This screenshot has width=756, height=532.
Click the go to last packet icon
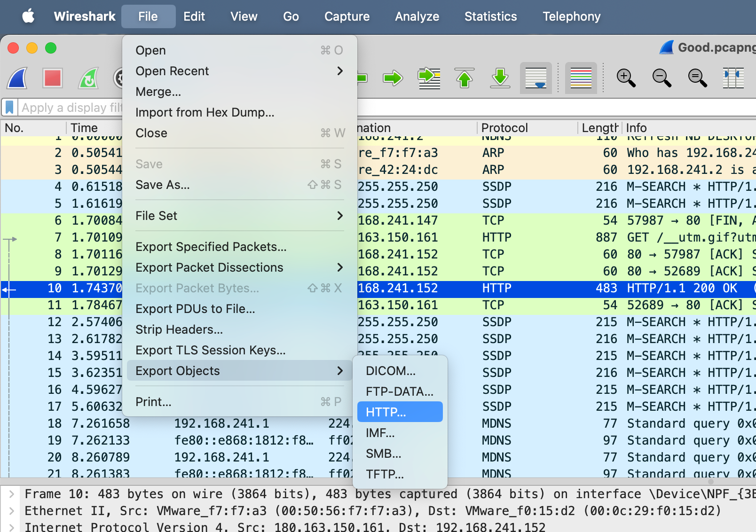tap(500, 78)
